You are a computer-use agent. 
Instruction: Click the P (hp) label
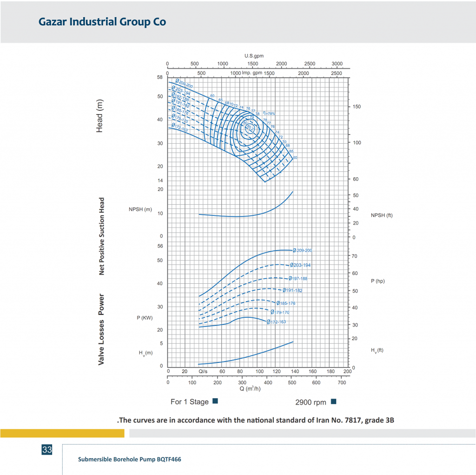coord(377,281)
